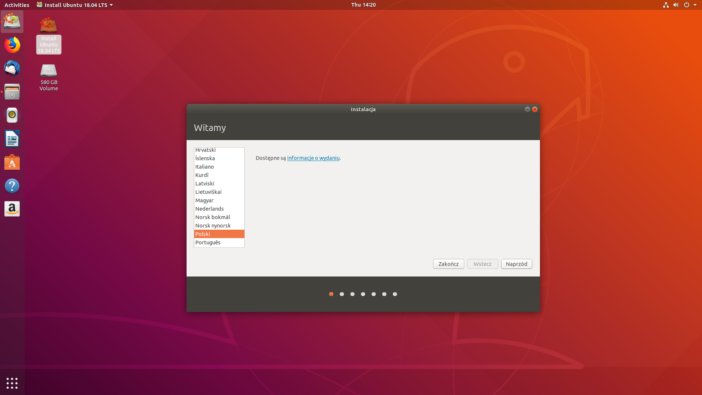Minimize the Instalacja installer window
702x395 pixels.
click(x=527, y=109)
